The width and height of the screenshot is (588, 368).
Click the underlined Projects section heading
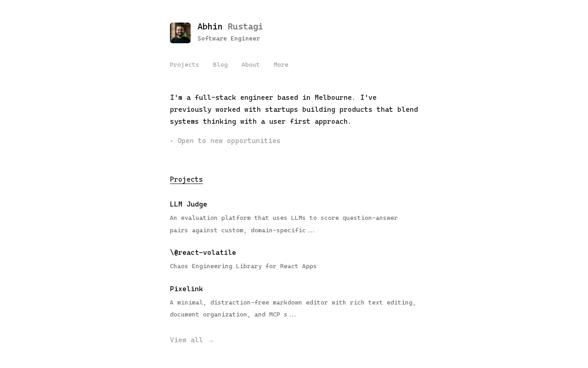186,179
